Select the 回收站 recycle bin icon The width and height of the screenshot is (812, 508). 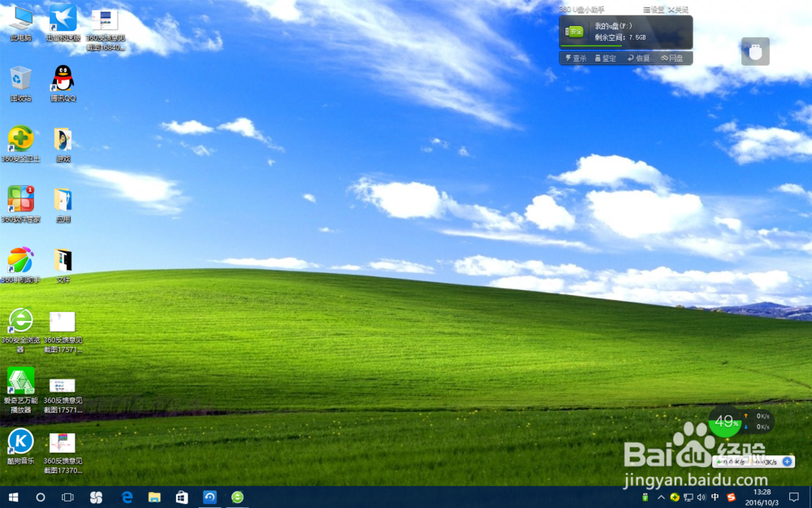point(21,84)
